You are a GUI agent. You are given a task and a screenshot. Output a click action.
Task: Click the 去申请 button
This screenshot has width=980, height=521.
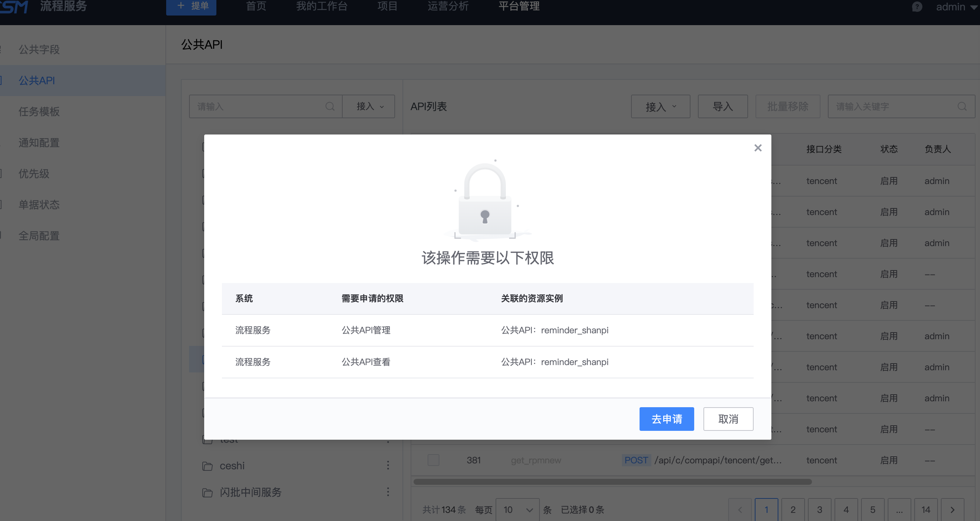click(667, 419)
